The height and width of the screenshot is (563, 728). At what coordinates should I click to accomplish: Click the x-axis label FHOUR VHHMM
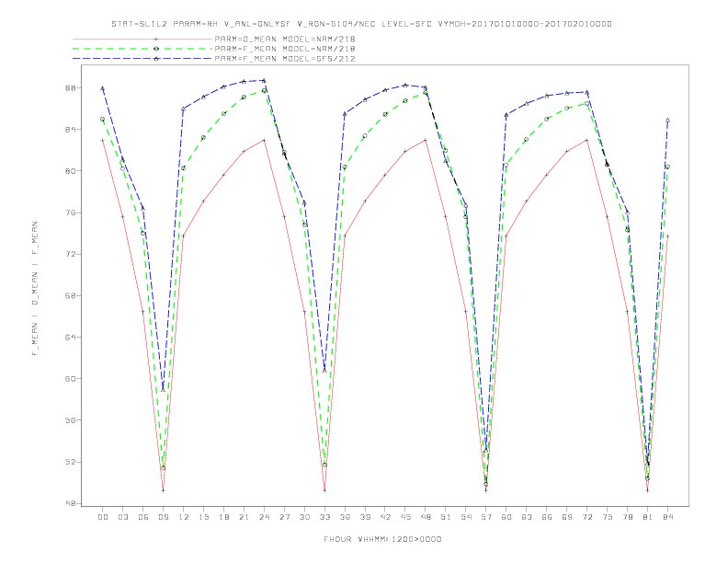(x=382, y=539)
